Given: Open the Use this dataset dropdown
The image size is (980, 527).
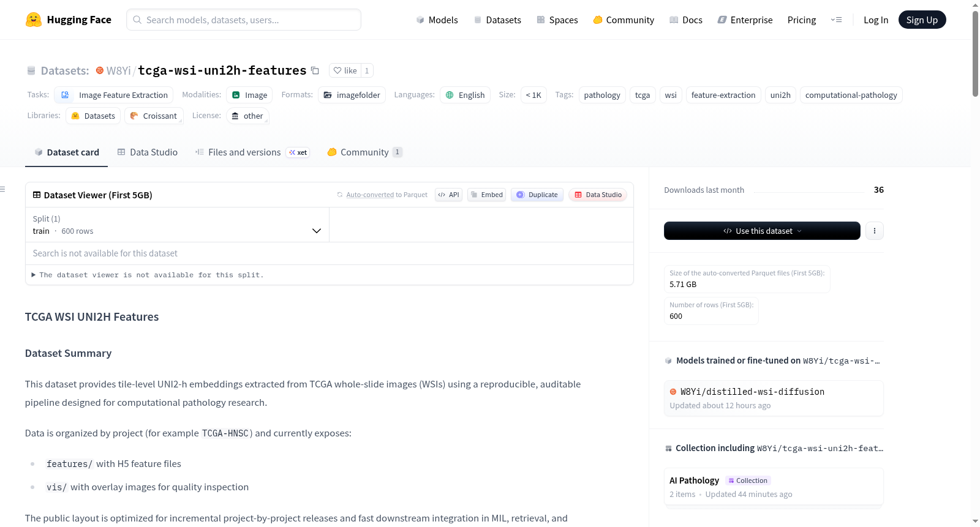Looking at the screenshot, I should [762, 231].
